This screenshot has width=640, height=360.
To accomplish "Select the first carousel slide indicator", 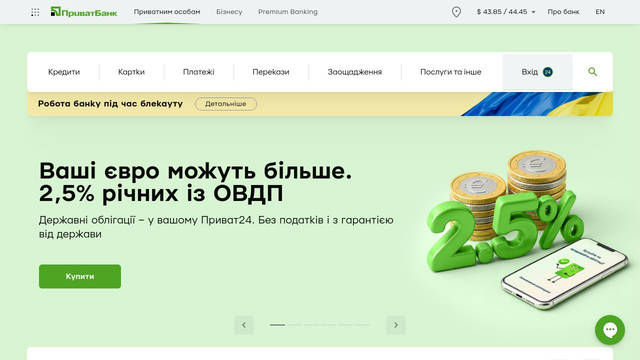I will pos(278,325).
